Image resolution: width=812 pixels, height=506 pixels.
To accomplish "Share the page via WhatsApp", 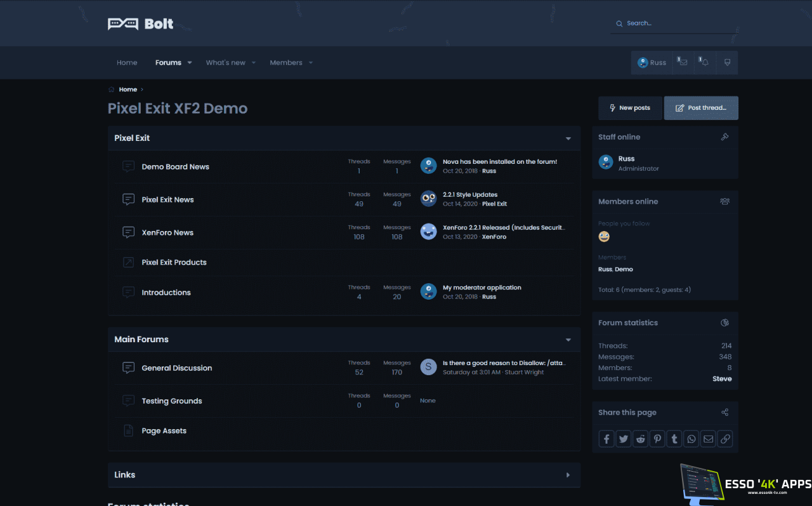I will point(691,439).
